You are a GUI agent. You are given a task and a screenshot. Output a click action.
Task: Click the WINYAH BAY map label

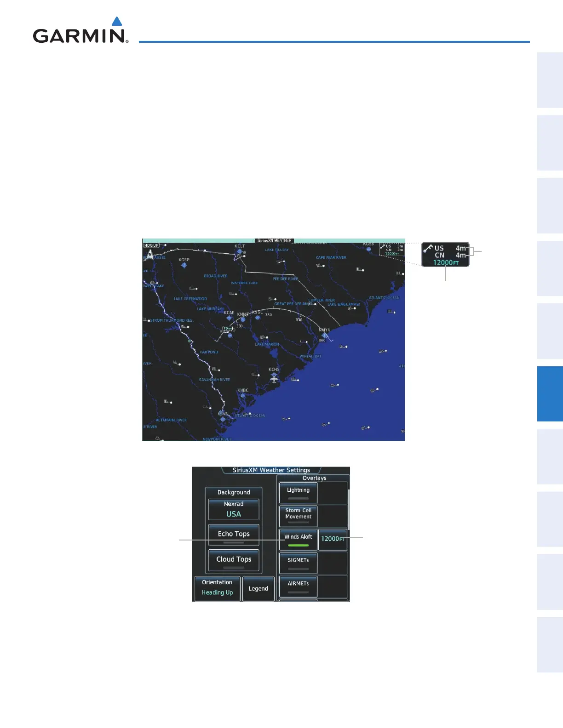310,356
